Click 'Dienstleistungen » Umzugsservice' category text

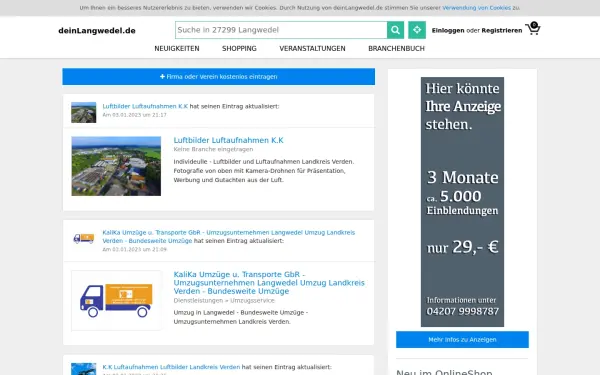[224, 300]
